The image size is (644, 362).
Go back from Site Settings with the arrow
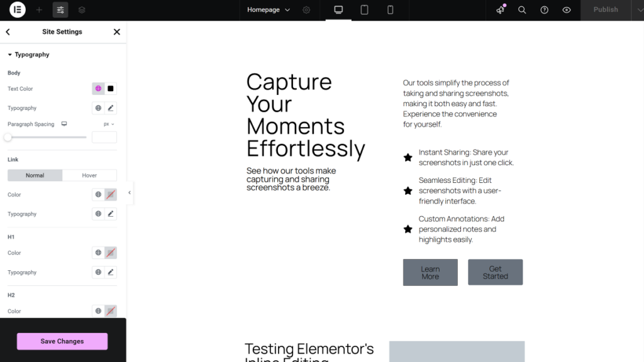(x=8, y=31)
